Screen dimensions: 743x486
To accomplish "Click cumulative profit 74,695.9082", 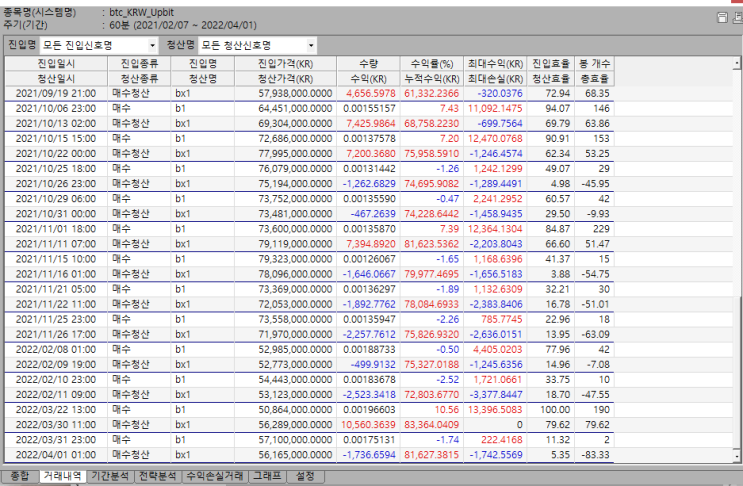I will pyautogui.click(x=432, y=184).
